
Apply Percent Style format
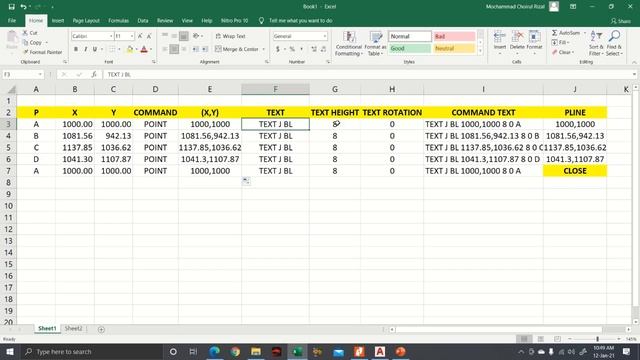click(292, 49)
